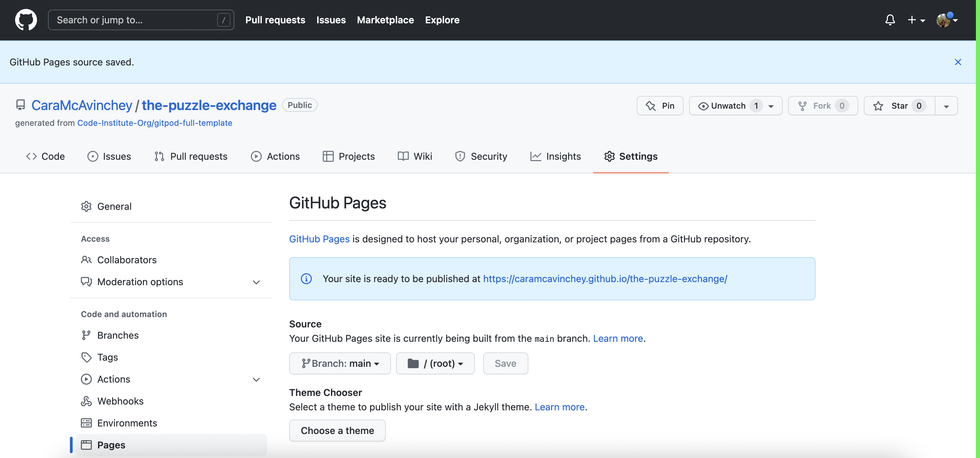This screenshot has height=458, width=980.
Task: Star the repository
Action: point(899,106)
